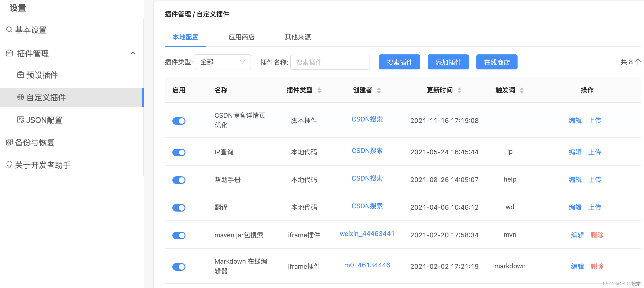
Task: Click the briefcase icon next to 插件管理
Action: click(9, 53)
